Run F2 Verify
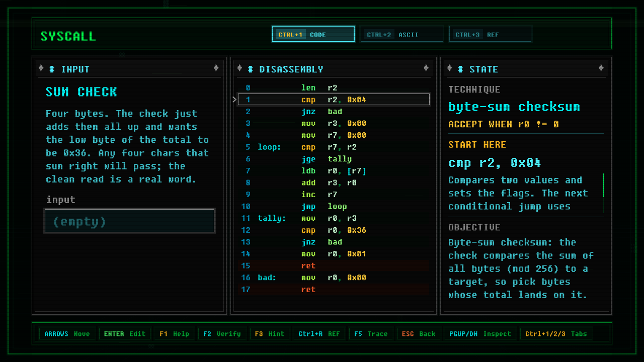Image resolution: width=644 pixels, height=362 pixels. tap(222, 334)
